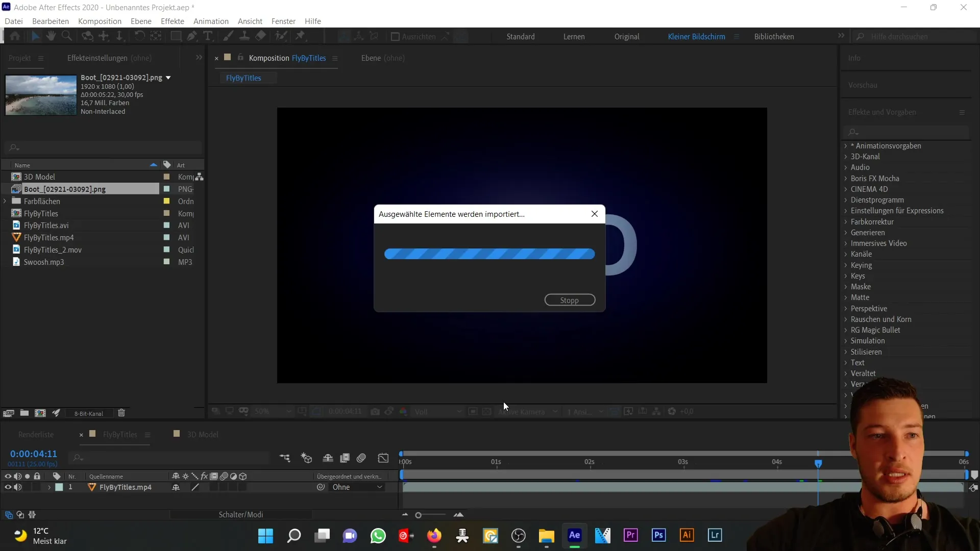
Task: Select the Pen tool
Action: coord(192,36)
